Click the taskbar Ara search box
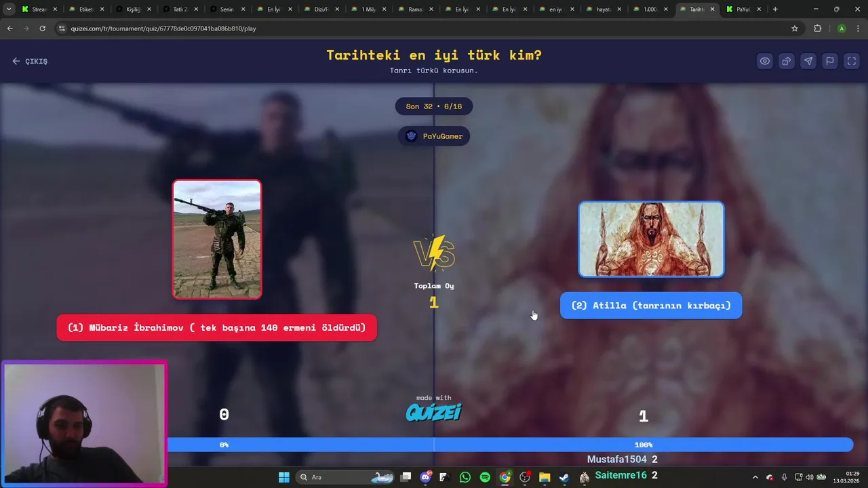868x488 pixels. coord(346,477)
